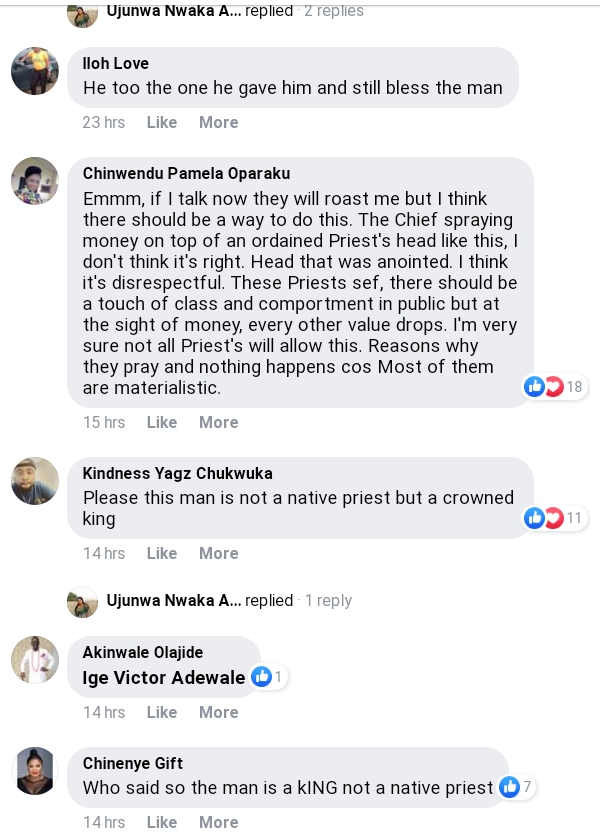600x833 pixels.
Task: View reactions on Kindness Yagz's comment
Action: [x=554, y=518]
